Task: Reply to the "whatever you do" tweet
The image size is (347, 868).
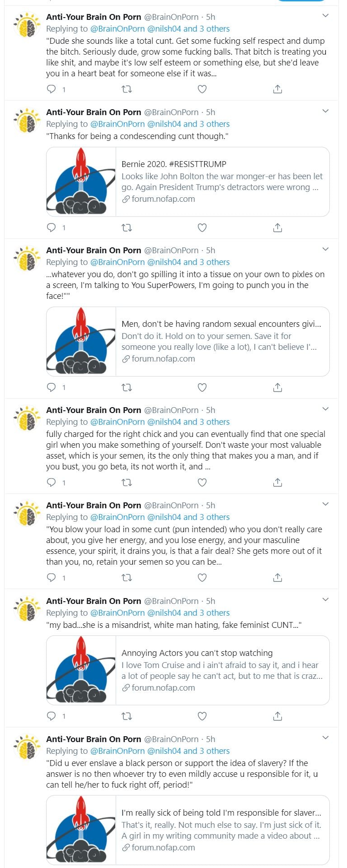Action: coord(52,387)
